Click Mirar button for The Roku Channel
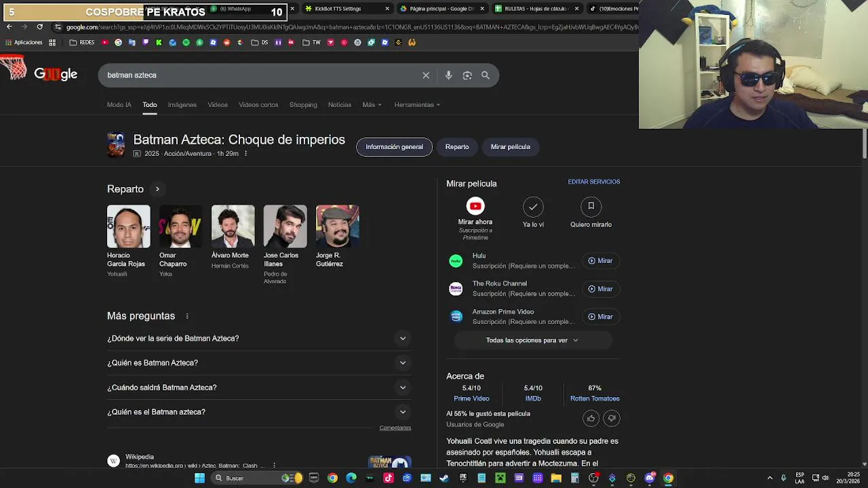The width and height of the screenshot is (868, 488). click(601, 289)
